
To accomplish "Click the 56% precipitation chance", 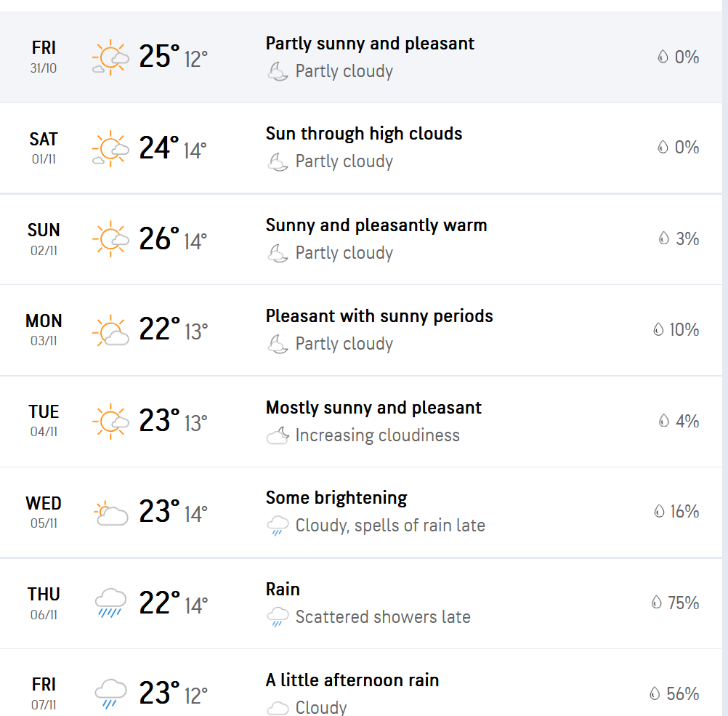I will [682, 694].
